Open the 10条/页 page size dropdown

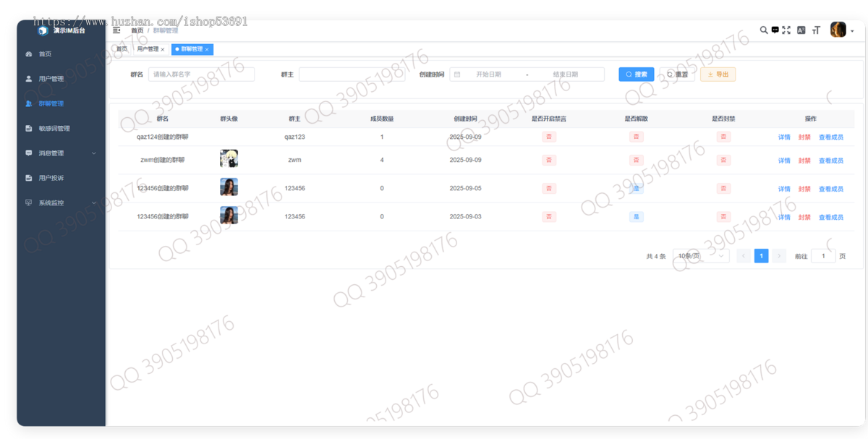[x=701, y=256]
